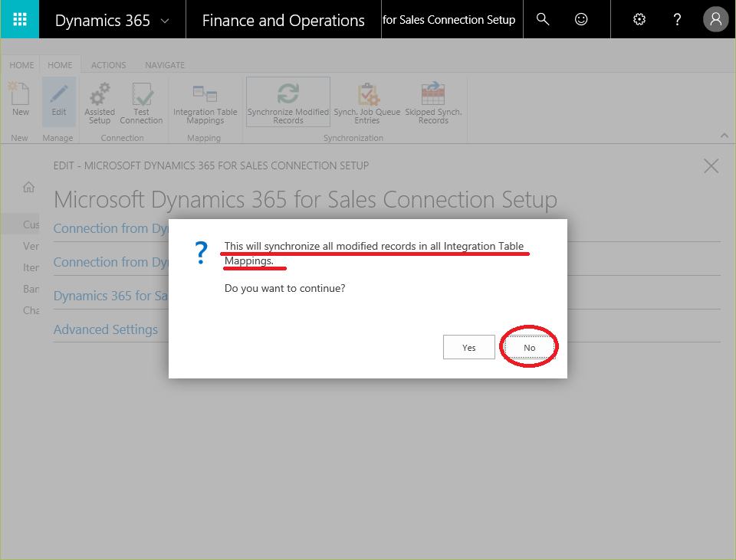Expand the Dynamics 365 for Sa... section
This screenshot has width=736, height=560.
110,296
